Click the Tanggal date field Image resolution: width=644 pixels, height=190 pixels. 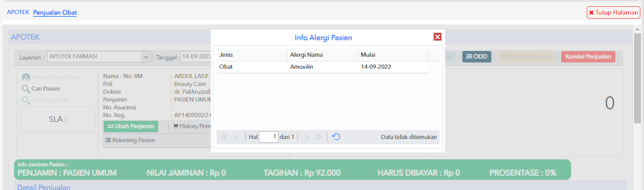pyautogui.click(x=196, y=57)
